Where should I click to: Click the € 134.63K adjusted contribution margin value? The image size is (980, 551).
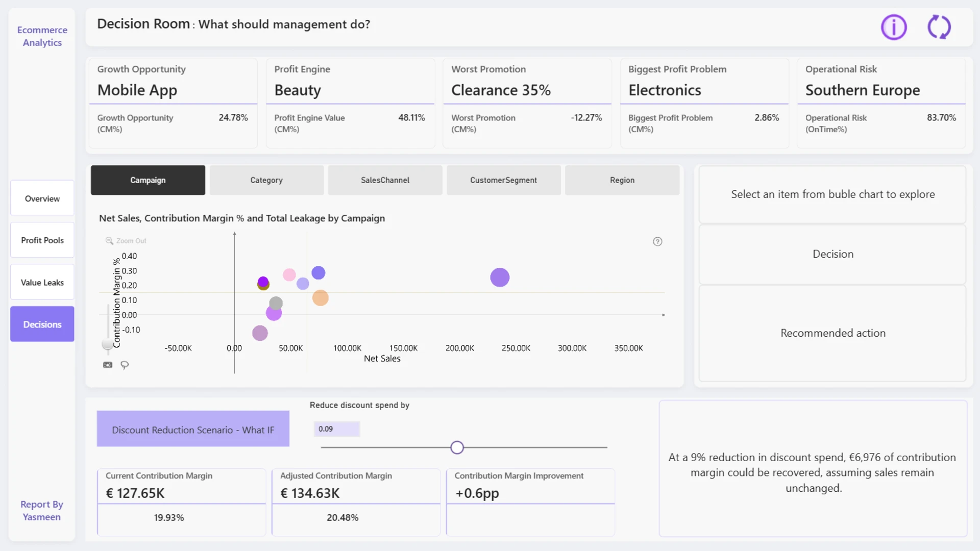coord(310,493)
